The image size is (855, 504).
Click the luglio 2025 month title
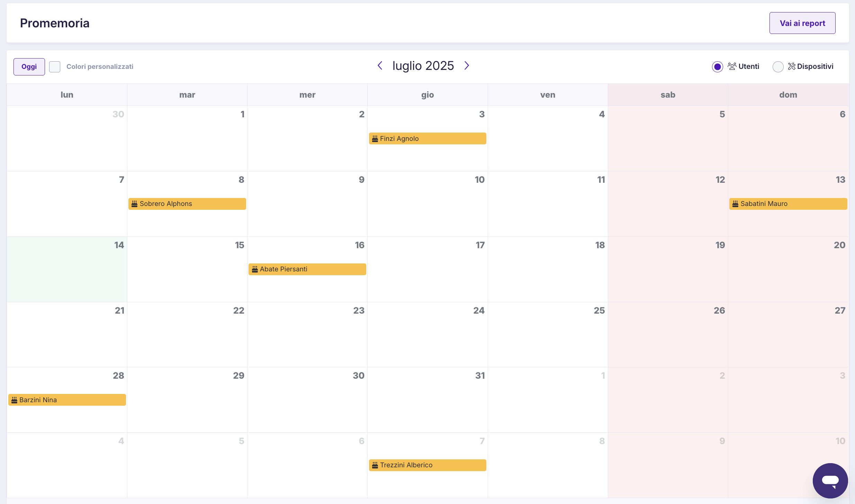coord(423,66)
